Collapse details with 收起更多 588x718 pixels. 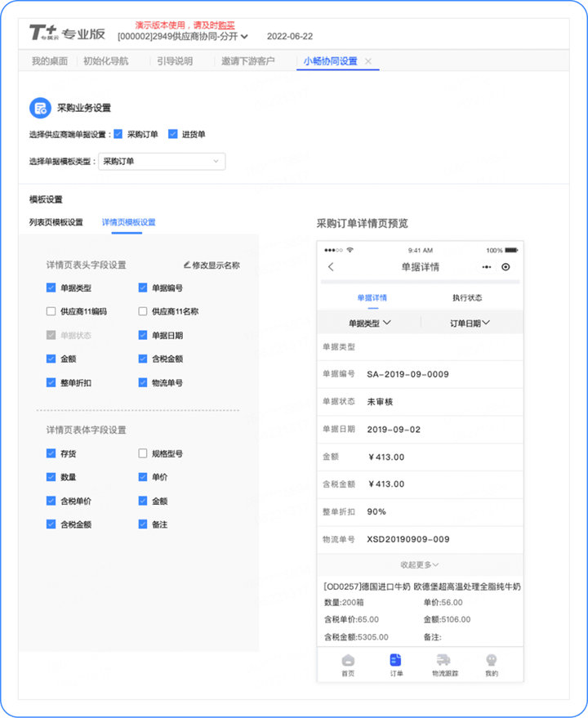coord(420,564)
